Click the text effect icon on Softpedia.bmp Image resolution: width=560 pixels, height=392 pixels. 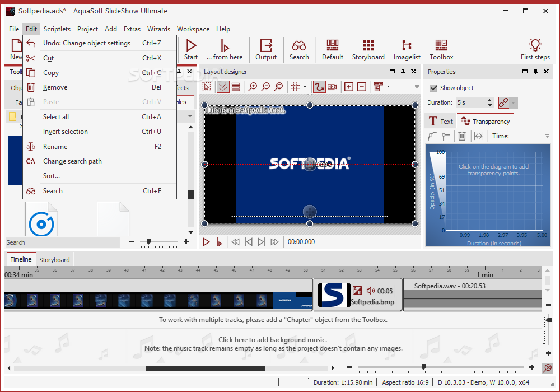coord(357,291)
